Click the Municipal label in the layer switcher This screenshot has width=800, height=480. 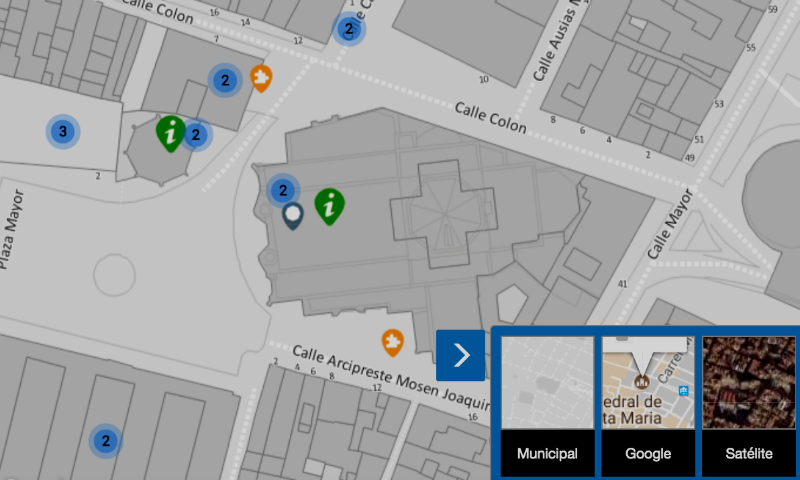547,454
